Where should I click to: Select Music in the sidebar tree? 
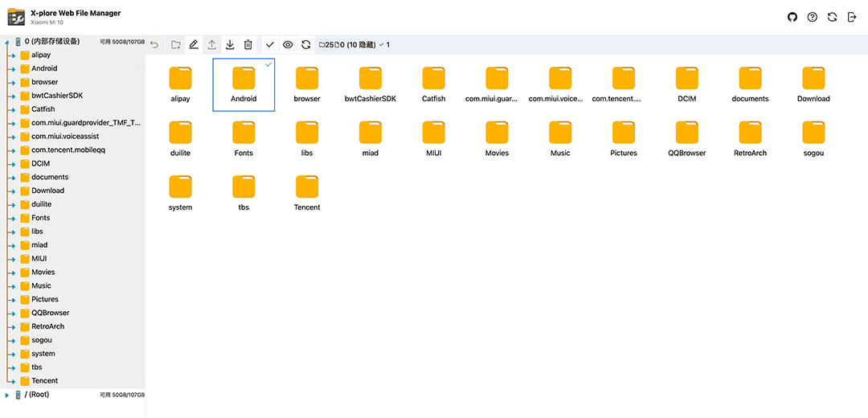tap(41, 285)
